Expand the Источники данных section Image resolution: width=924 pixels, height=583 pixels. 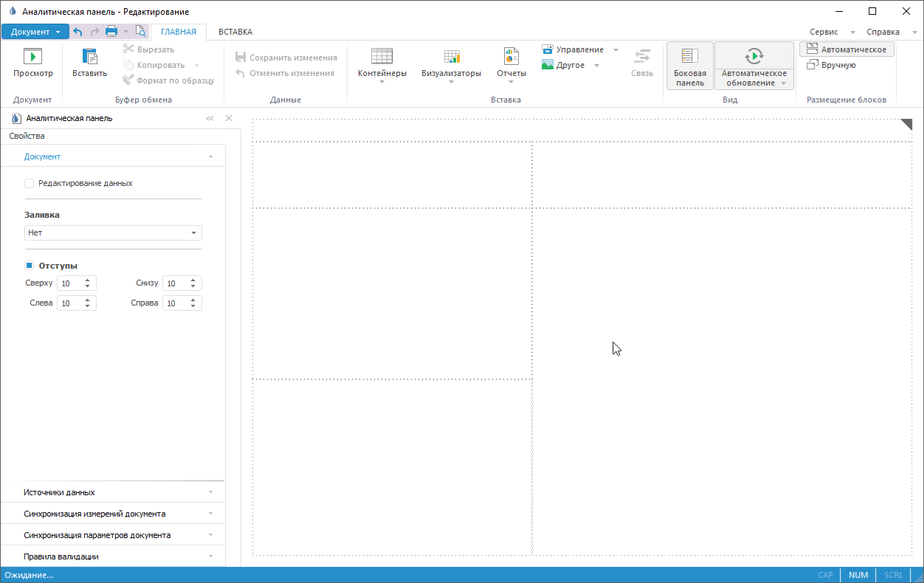112,492
